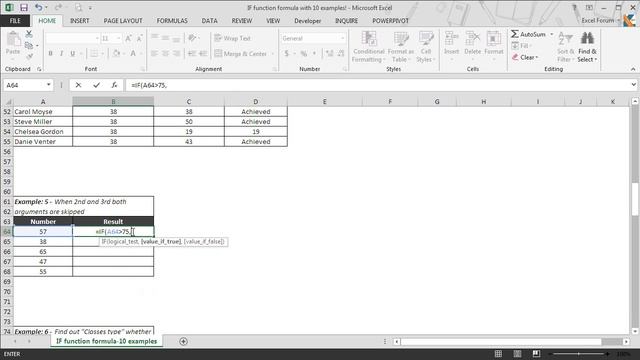Open the Number Format General dropdown

click(x=342, y=38)
